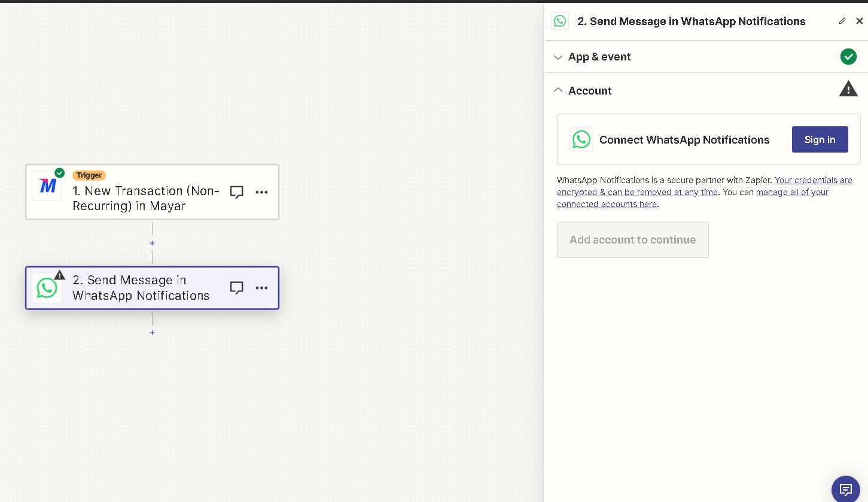Open credentials are encrypted link
This screenshot has width=868, height=502.
tap(705, 186)
